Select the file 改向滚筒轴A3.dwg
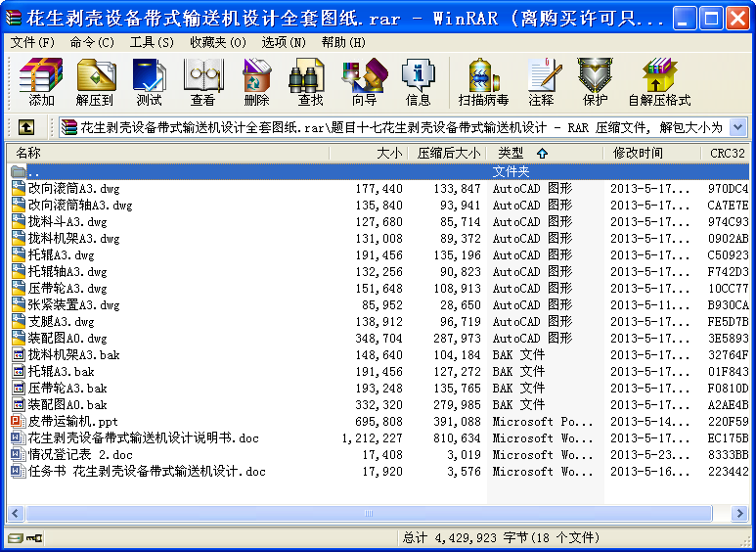Screen dimensions: 756x552 point(80,206)
